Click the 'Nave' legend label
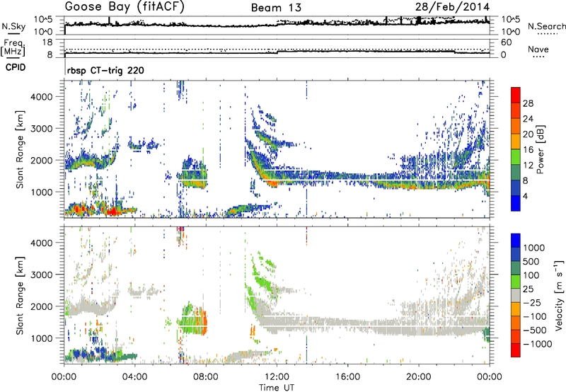The width and height of the screenshot is (566, 392). coord(538,49)
